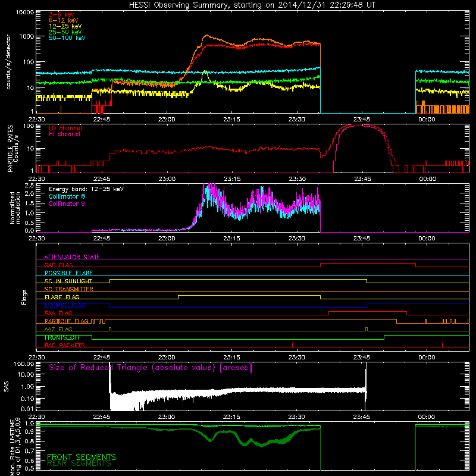Select the LO channel legend label
Screen dimensions: 476x476
pos(65,128)
